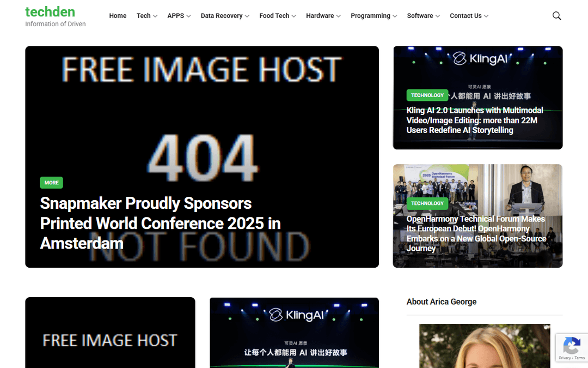Click the green MORE category badge
588x368 pixels.
tap(51, 183)
